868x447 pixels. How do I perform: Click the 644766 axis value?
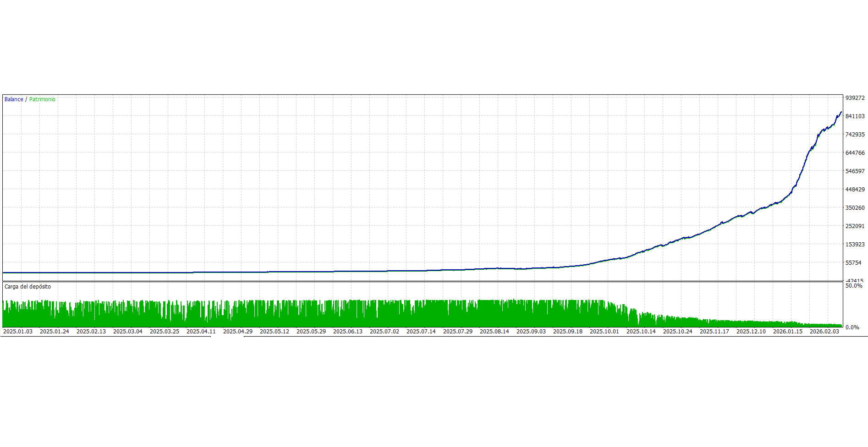coord(855,153)
